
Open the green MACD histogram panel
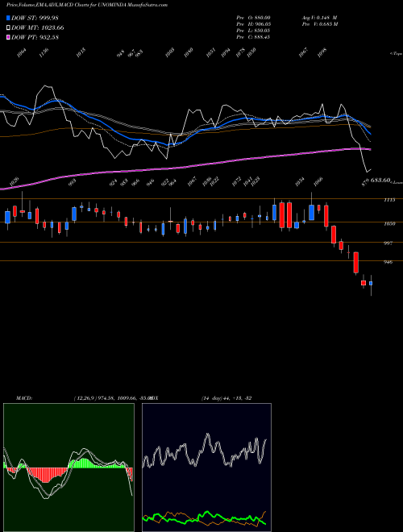pyautogui.click(x=69, y=468)
